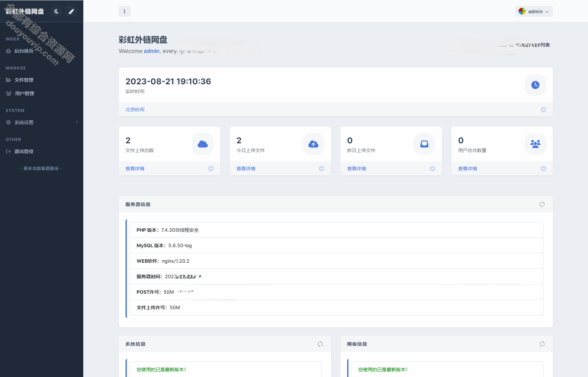The image size is (588, 377).
Task: Open 查看详情 under 文件上传总数
Action: pos(135,169)
